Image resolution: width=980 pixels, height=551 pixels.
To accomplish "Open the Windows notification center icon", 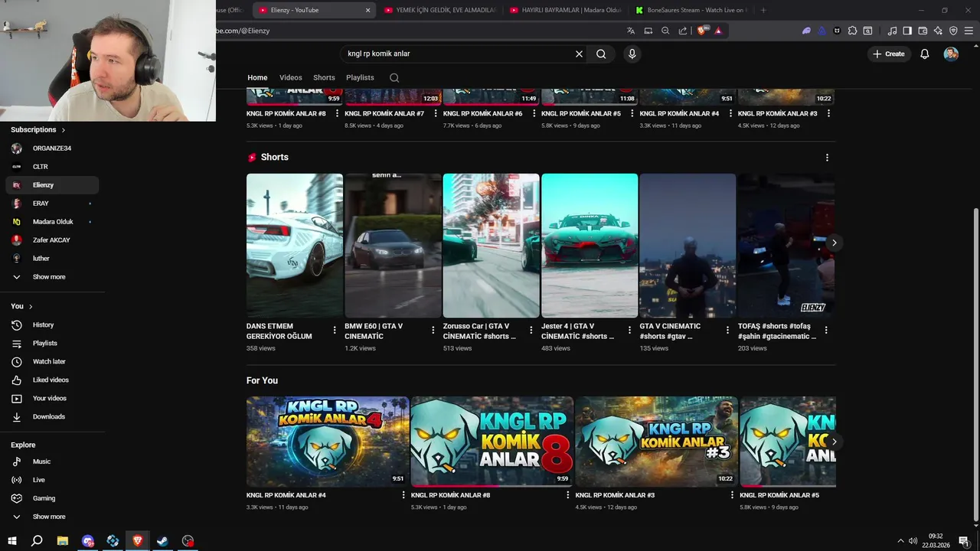I will [x=964, y=541].
